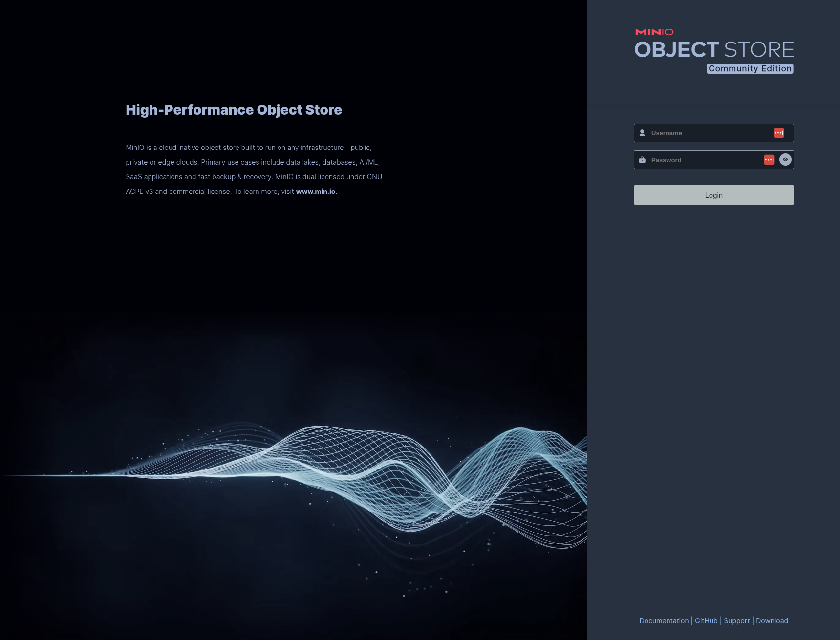Viewport: 840px width, 640px height.
Task: Click the Community Edition badge
Action: [x=750, y=69]
